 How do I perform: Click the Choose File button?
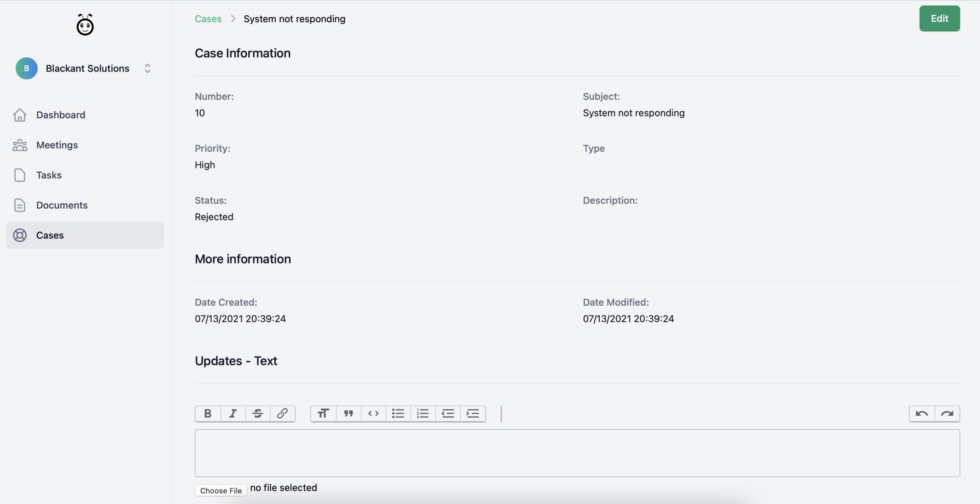(221, 491)
